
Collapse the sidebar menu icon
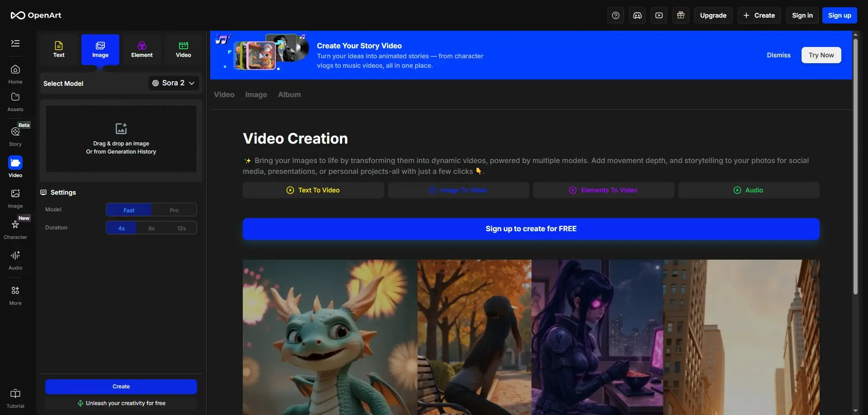coord(15,43)
